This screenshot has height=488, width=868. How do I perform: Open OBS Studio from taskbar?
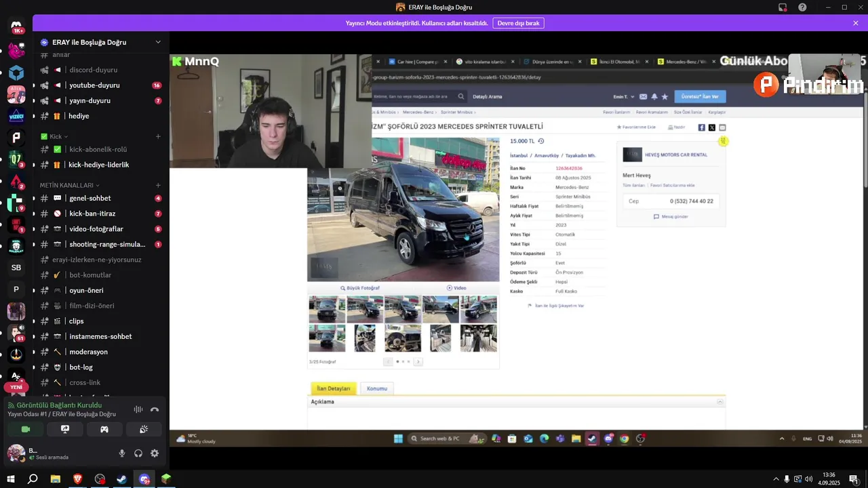(x=100, y=479)
